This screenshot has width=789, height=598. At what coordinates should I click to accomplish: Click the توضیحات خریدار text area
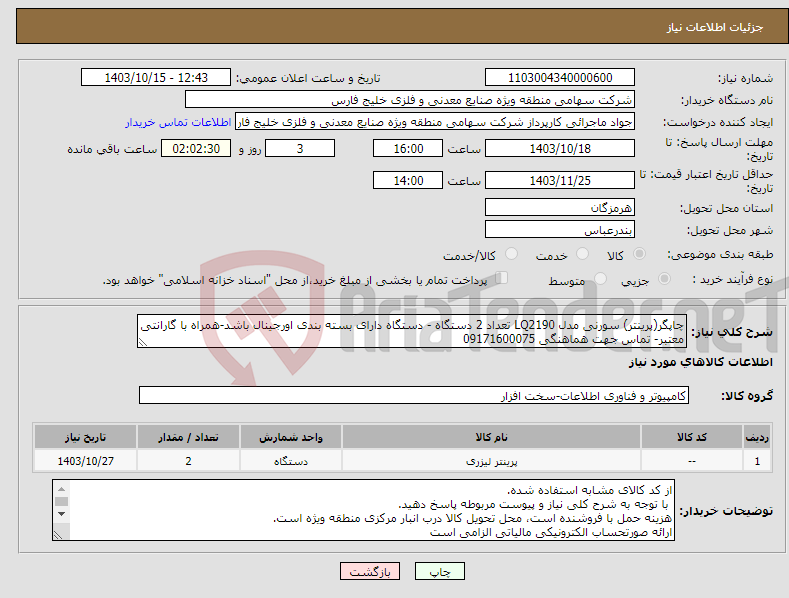(363, 510)
